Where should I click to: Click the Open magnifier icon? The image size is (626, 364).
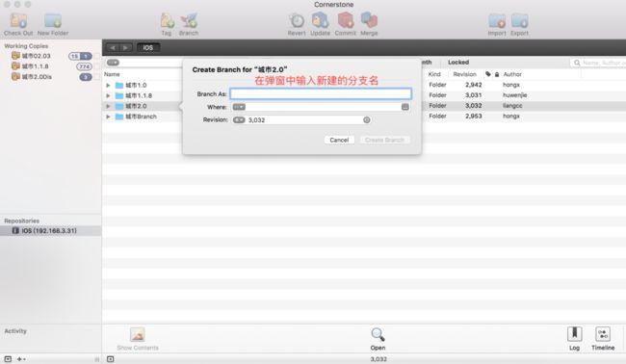[x=378, y=334]
